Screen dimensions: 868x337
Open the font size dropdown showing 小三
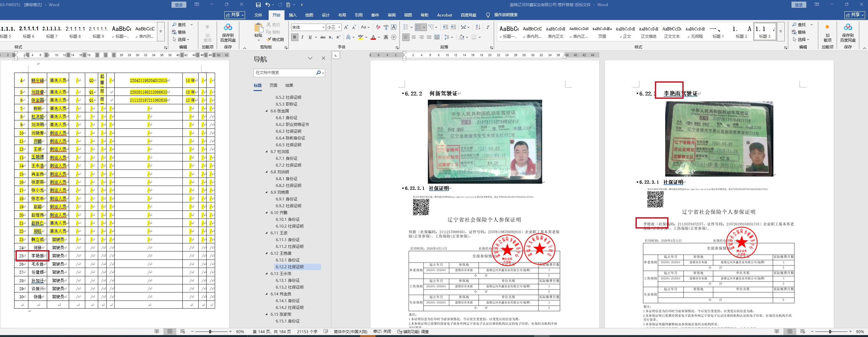(x=339, y=27)
